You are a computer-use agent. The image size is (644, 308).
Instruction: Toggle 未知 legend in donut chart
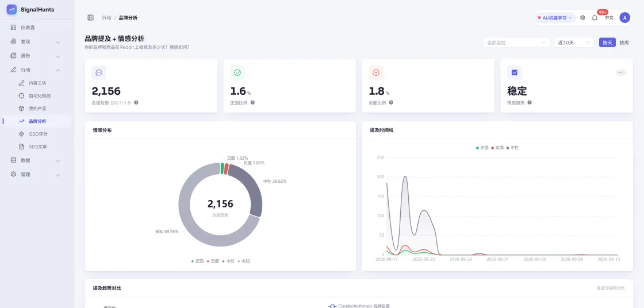pyautogui.click(x=244, y=261)
